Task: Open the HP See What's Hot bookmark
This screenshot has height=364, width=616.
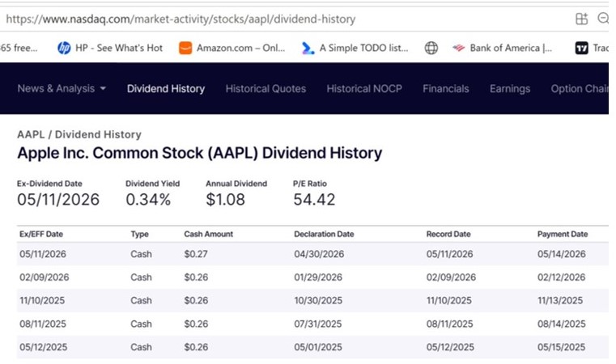Action: (109, 48)
